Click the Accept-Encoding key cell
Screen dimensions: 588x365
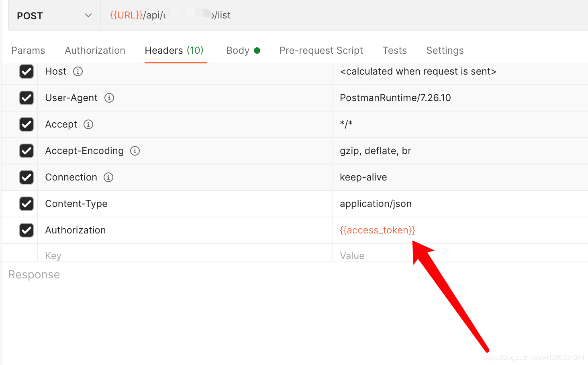185,151
